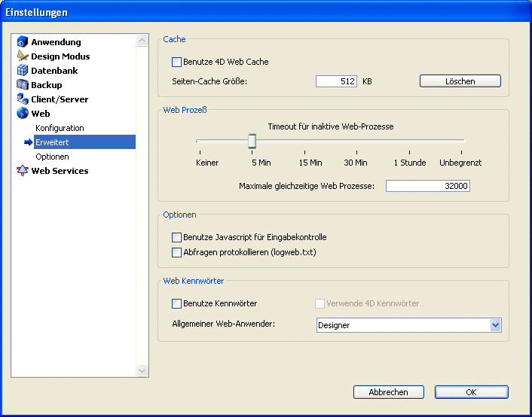Screen dimensions: 532x417
Task: Select the Datenbank icon
Action: [x=22, y=71]
